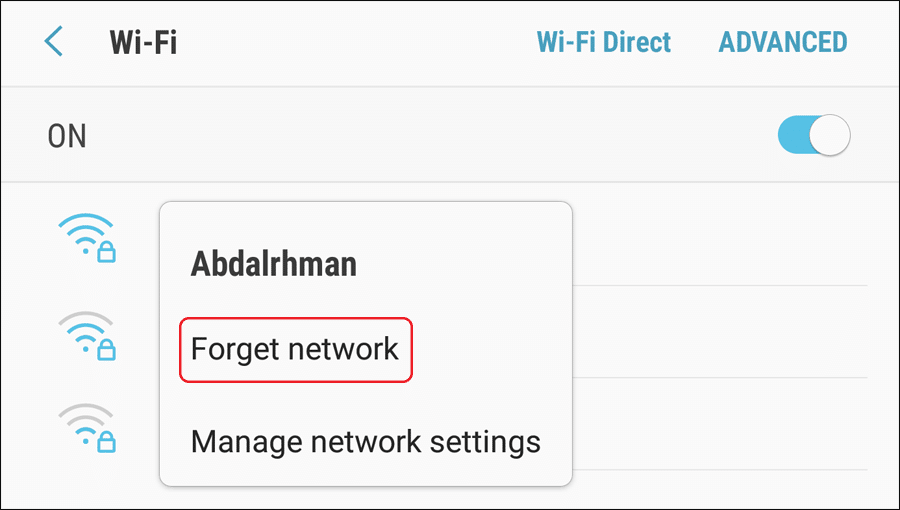
Task: Tap the Wi-Fi page title
Action: (x=143, y=42)
